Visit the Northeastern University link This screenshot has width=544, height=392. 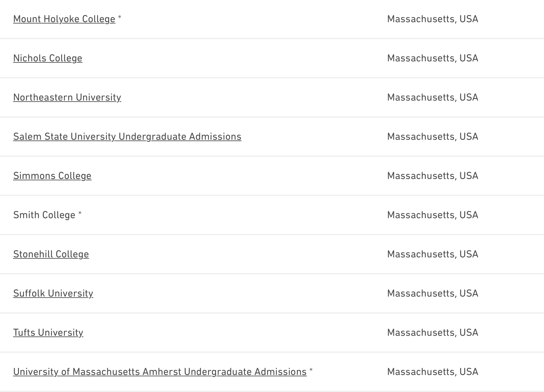click(67, 97)
